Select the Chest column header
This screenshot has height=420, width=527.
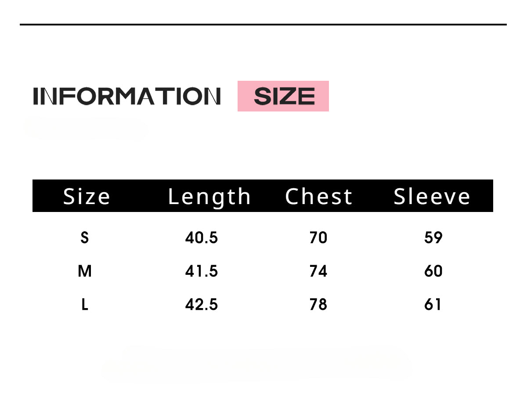(x=318, y=196)
